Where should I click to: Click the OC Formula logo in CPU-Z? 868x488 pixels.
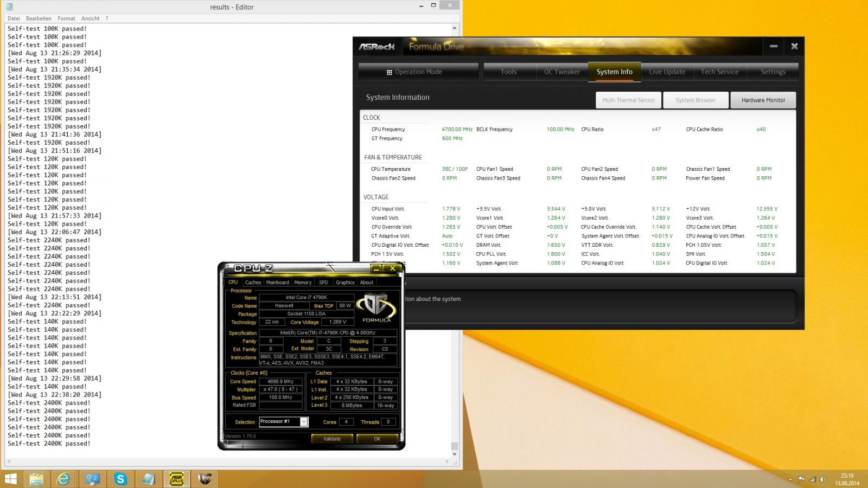376,307
